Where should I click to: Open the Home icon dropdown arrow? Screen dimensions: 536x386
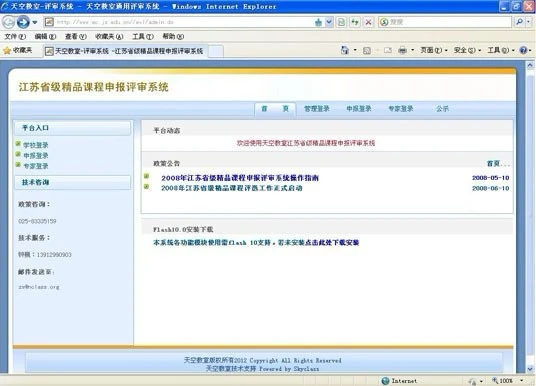pos(355,51)
